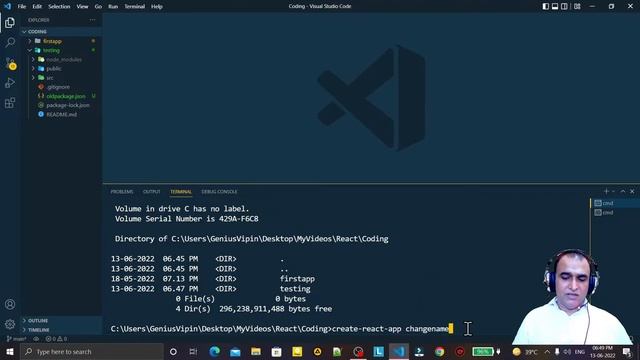Click the git branch indicator in status bar
This screenshot has height=360, width=640.
coord(17,339)
